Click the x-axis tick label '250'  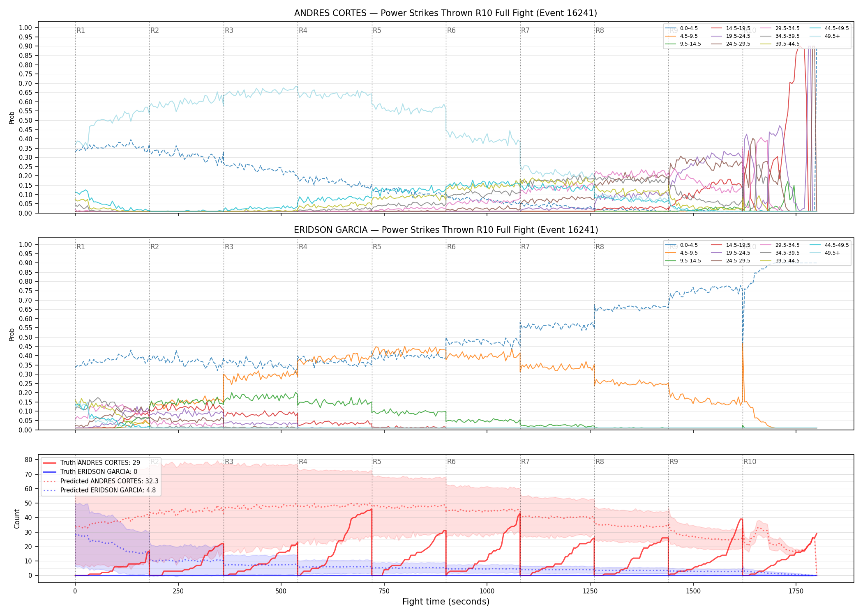click(178, 591)
